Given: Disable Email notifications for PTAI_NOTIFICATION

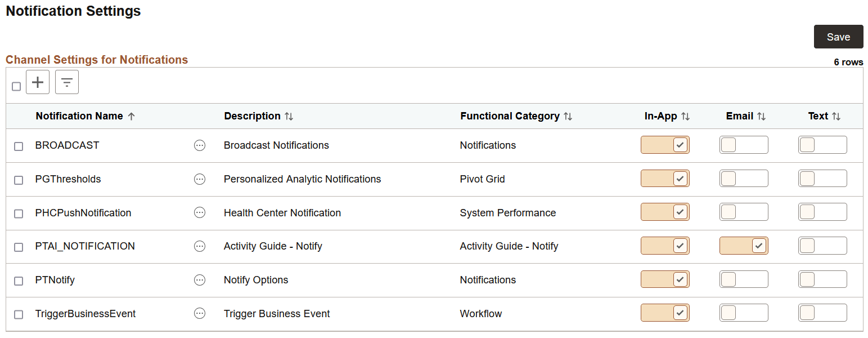Looking at the screenshot, I should pos(743,246).
